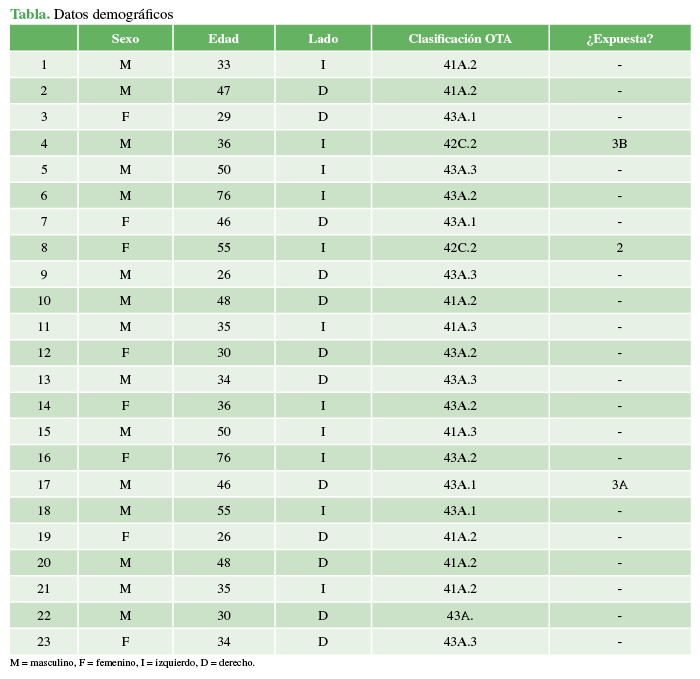Click row number 23 cell

pos(44,642)
